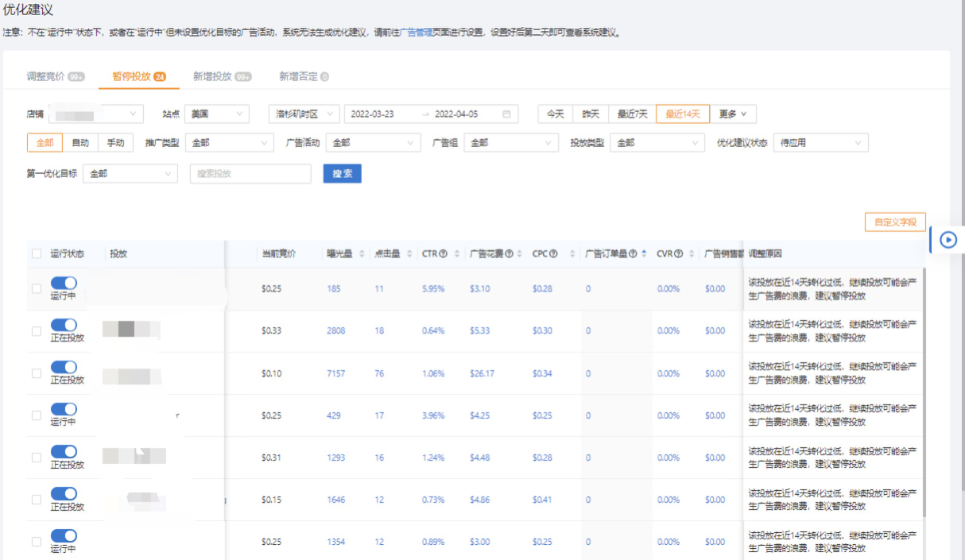Turn off the 运行中 toggle on first row
965x560 pixels.
pyautogui.click(x=64, y=282)
